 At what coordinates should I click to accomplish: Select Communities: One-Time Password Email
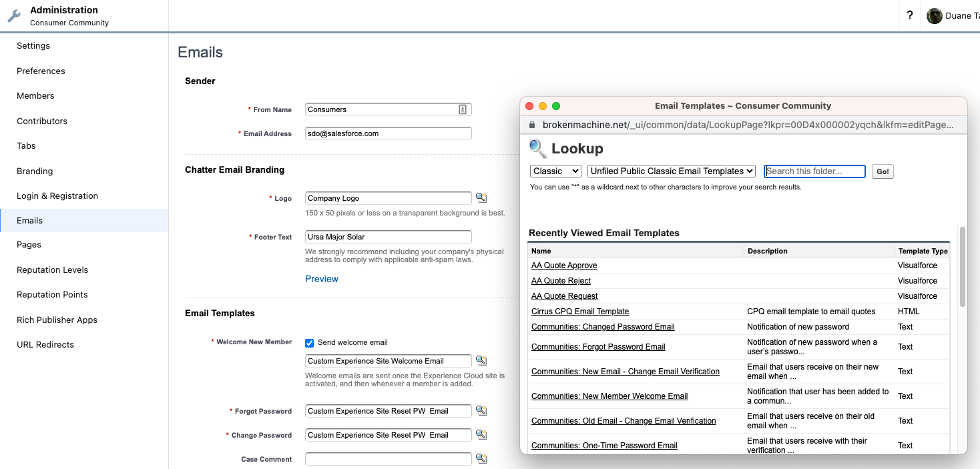604,446
